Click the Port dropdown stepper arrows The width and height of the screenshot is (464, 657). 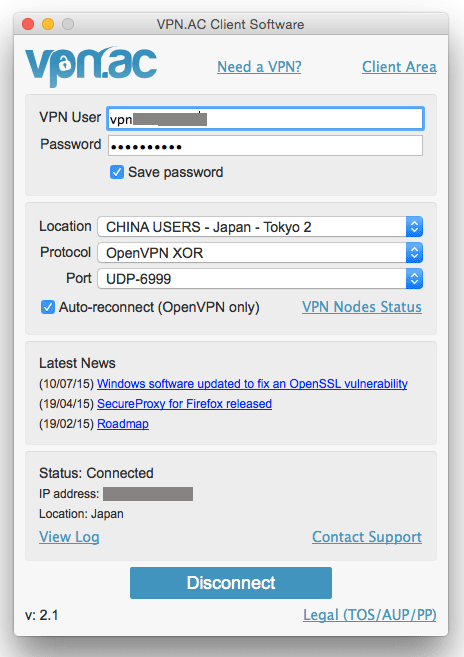click(414, 279)
